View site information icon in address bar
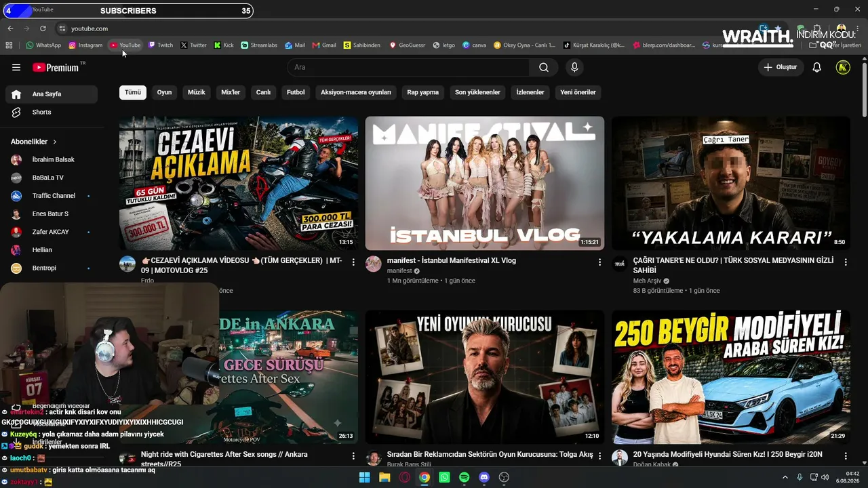 (x=62, y=28)
